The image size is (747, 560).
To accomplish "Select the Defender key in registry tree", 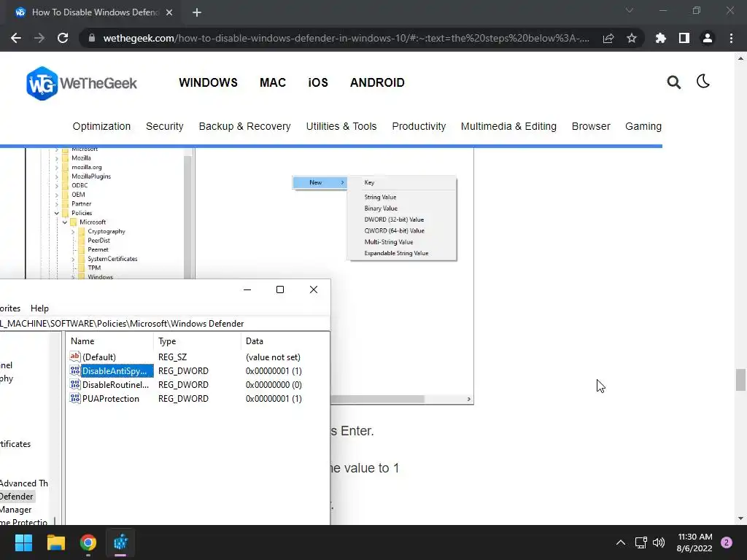I will click(17, 496).
